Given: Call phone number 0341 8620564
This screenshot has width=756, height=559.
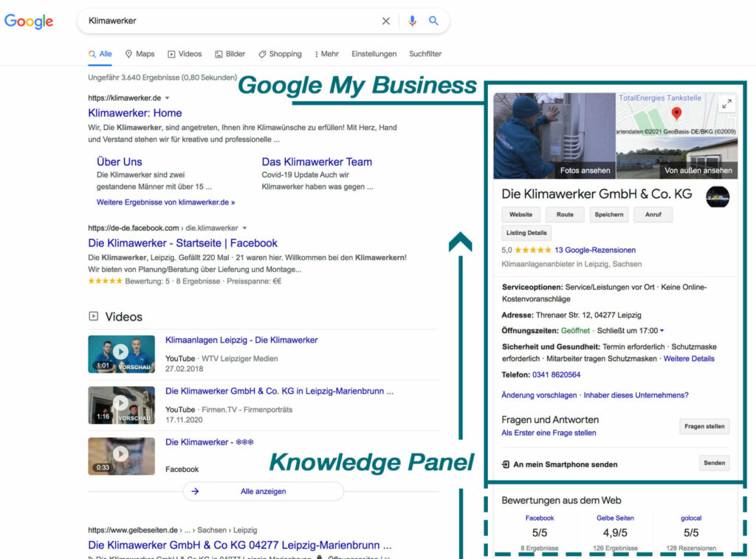Looking at the screenshot, I should [556, 374].
